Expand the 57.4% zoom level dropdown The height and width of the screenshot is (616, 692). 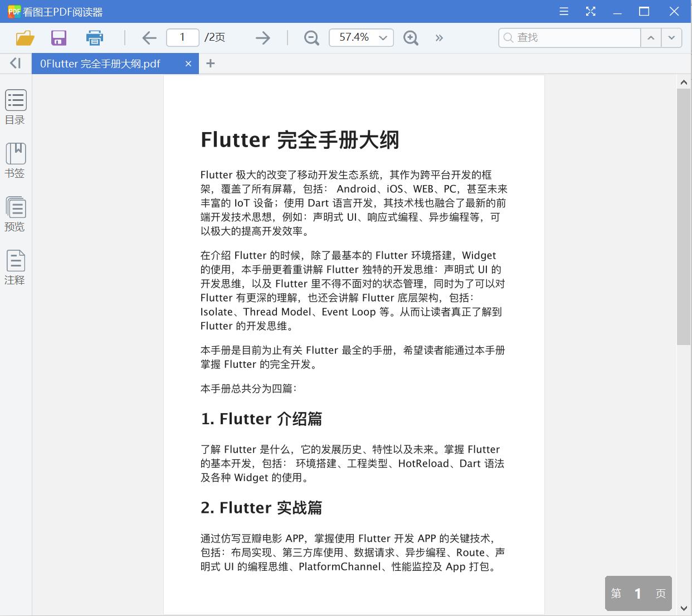[x=383, y=38]
